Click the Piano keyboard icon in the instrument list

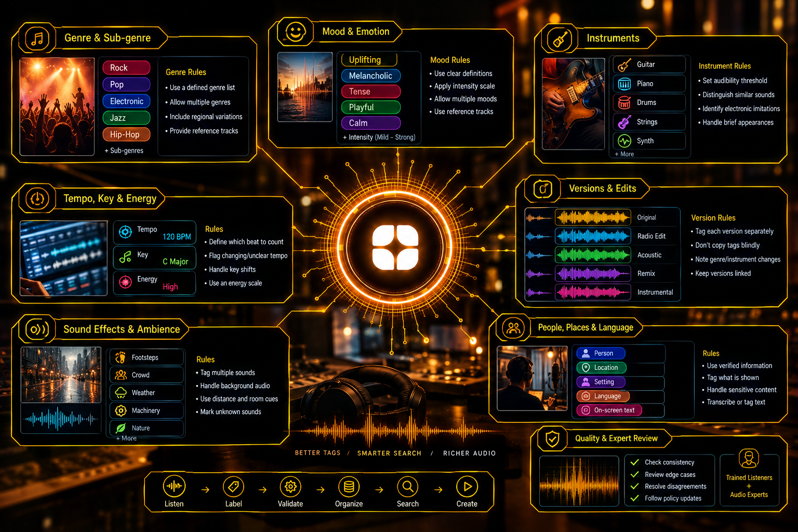click(x=624, y=84)
